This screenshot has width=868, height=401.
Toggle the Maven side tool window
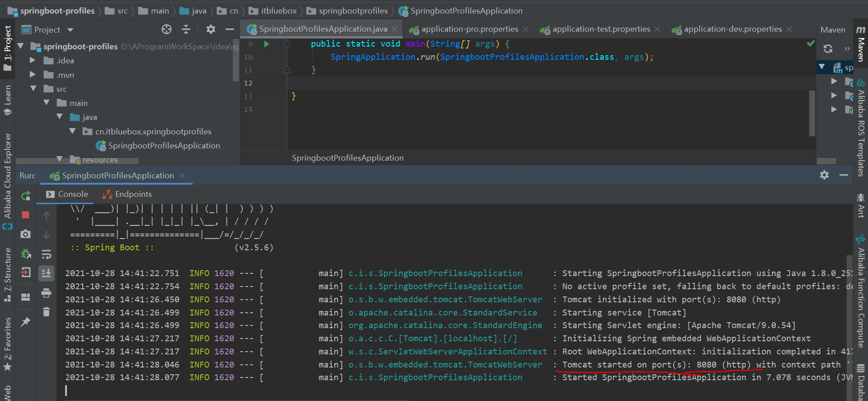click(x=861, y=43)
